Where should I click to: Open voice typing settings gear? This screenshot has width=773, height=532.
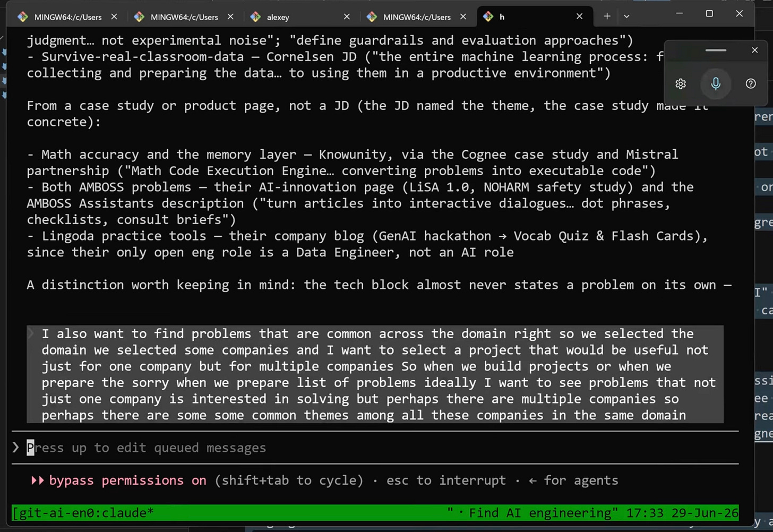[681, 84]
